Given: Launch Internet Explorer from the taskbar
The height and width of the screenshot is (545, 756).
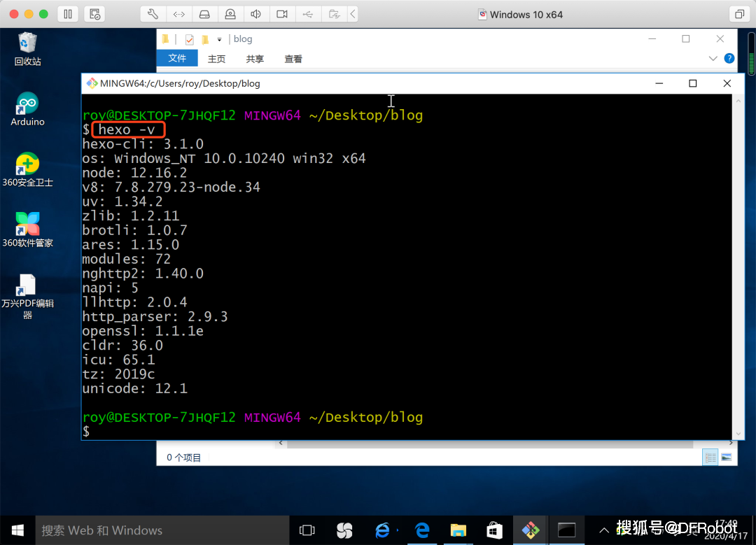Looking at the screenshot, I should [383, 530].
